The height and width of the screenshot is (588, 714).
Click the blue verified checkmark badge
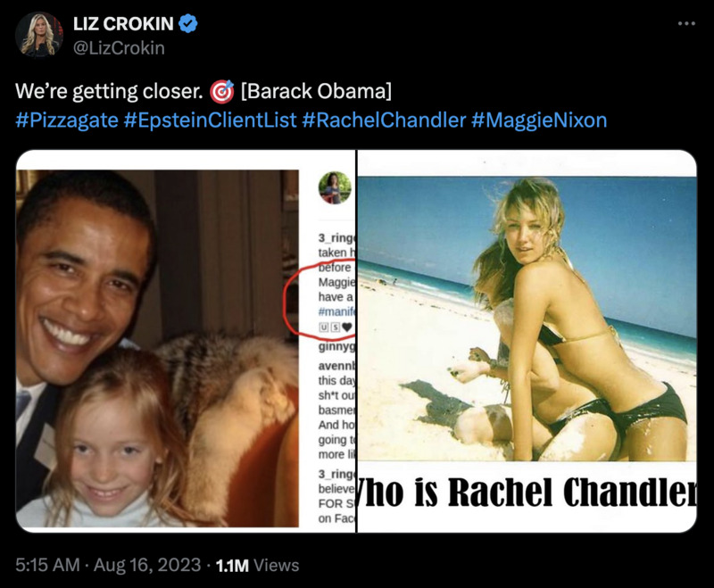tap(187, 24)
